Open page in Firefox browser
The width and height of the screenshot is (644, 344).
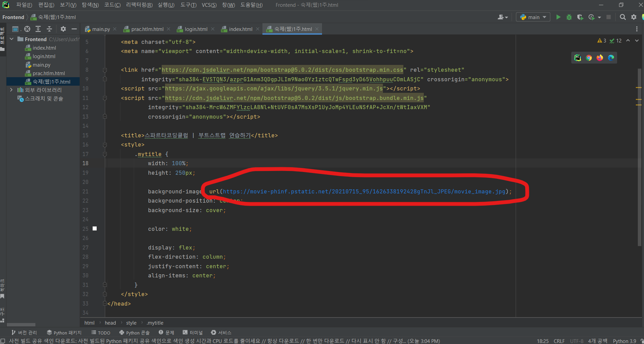(600, 58)
